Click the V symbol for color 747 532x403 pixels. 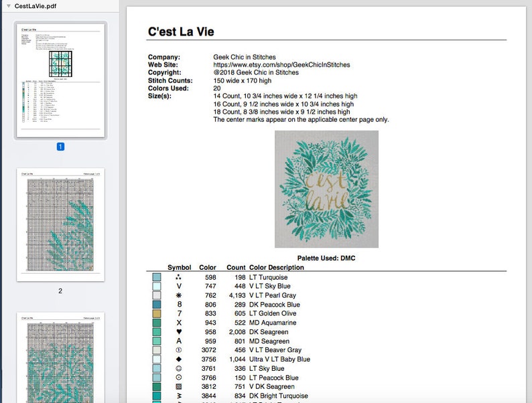coord(179,286)
